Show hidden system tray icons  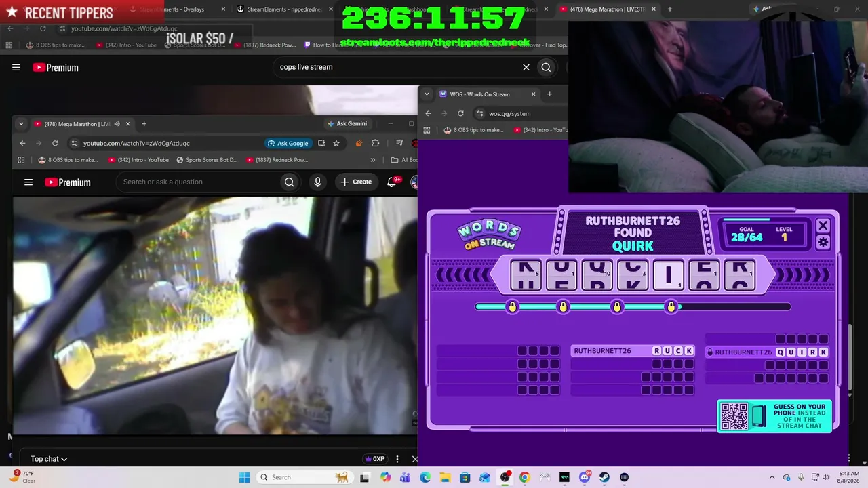coord(772,477)
